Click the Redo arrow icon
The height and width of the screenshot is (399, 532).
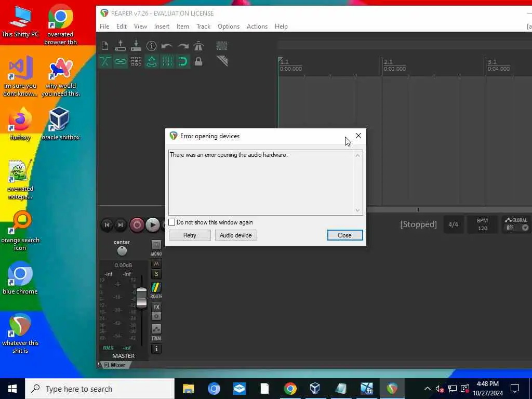tap(183, 46)
